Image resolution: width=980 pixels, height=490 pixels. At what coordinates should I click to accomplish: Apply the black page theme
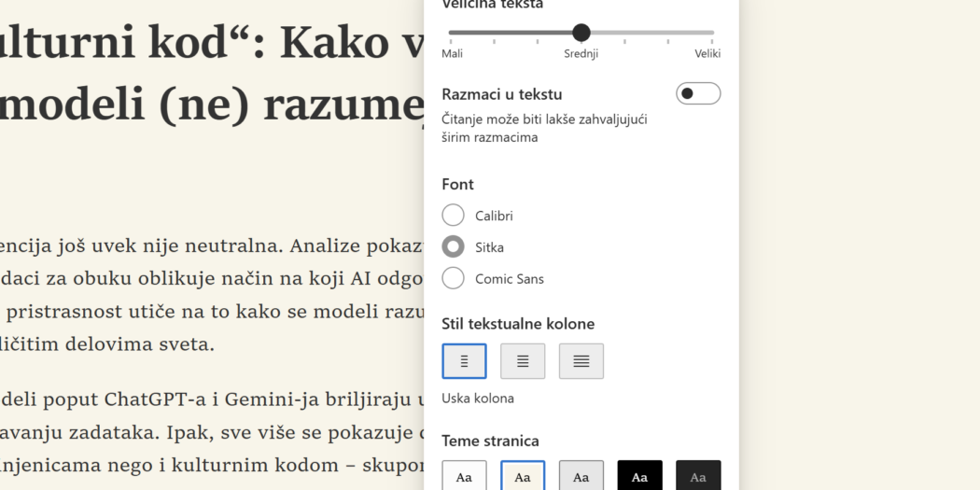[x=639, y=476]
